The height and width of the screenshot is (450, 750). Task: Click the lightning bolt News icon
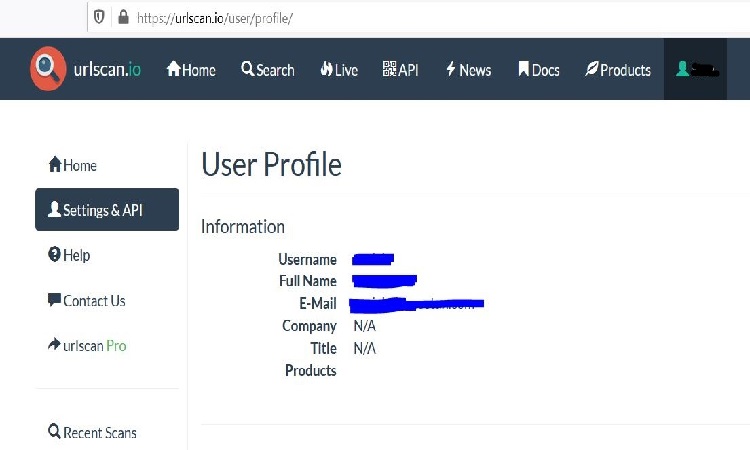click(x=451, y=69)
